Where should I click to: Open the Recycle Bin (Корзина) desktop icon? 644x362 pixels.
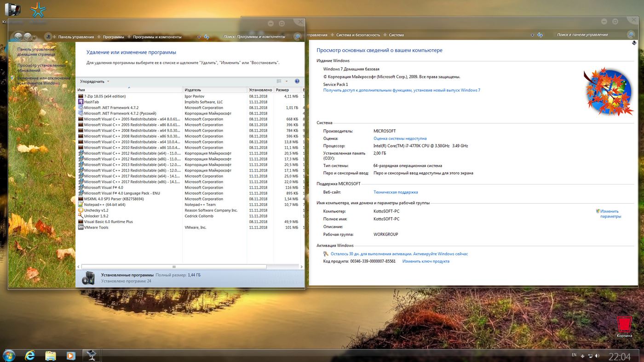tap(624, 326)
